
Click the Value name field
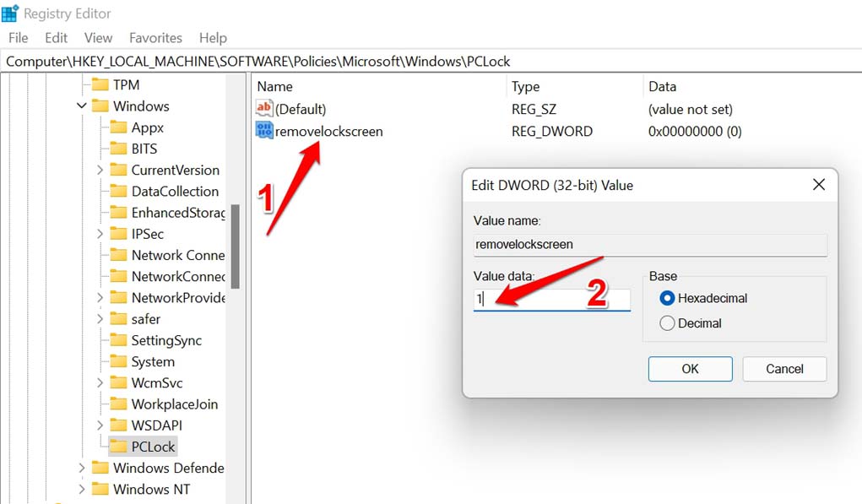point(650,245)
